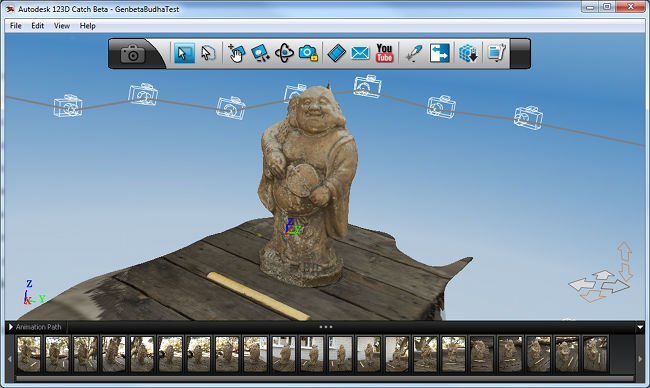Select the second photo thumbnail in filmstrip

(57, 354)
